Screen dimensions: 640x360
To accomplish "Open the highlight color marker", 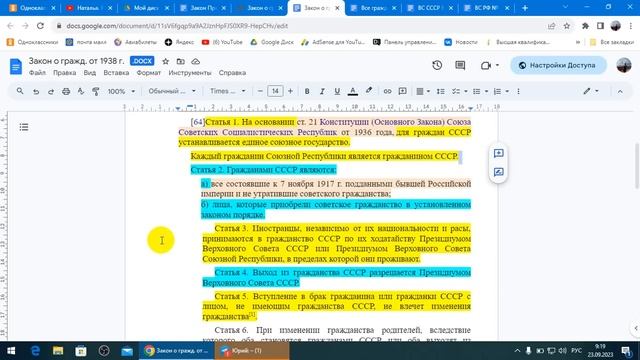I will click(369, 91).
